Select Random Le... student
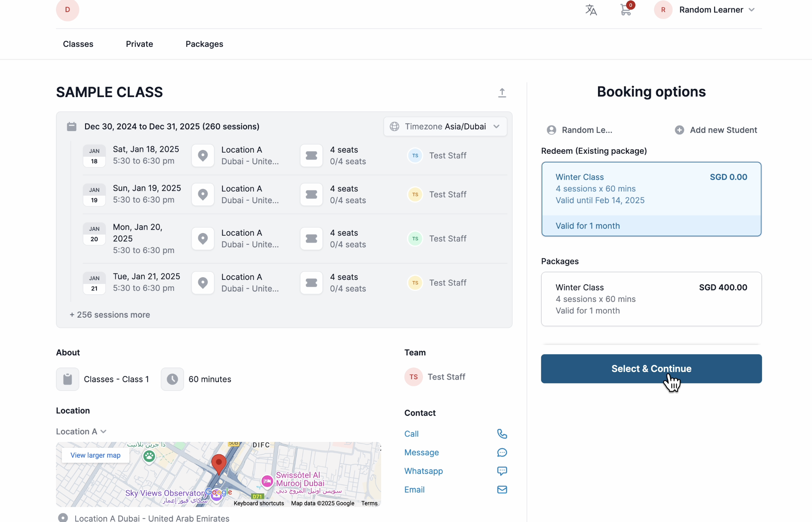The width and height of the screenshot is (812, 522). click(579, 130)
